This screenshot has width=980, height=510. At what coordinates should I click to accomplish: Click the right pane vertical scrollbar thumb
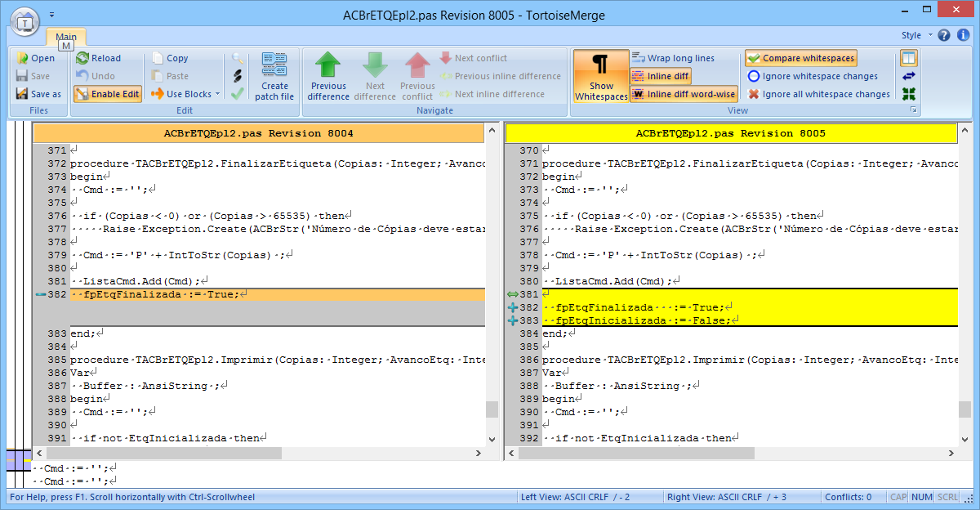[964, 409]
